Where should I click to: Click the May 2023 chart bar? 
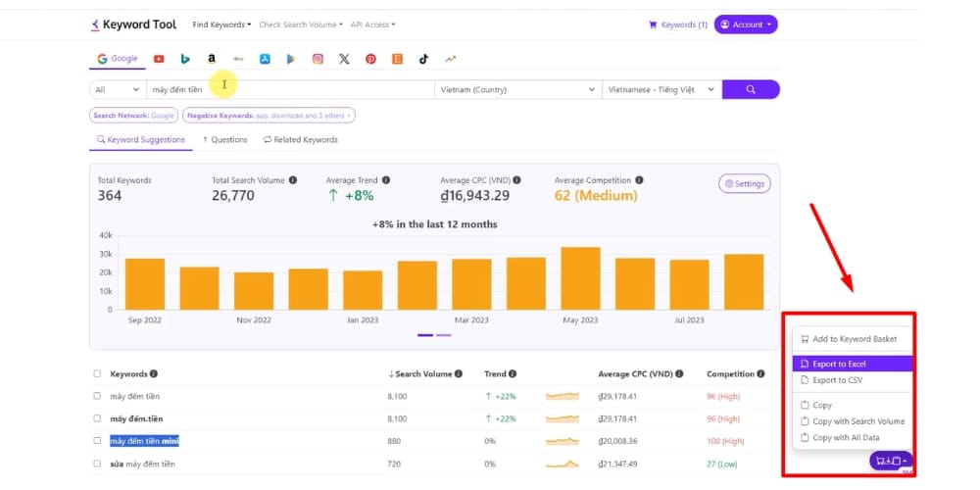click(x=580, y=278)
